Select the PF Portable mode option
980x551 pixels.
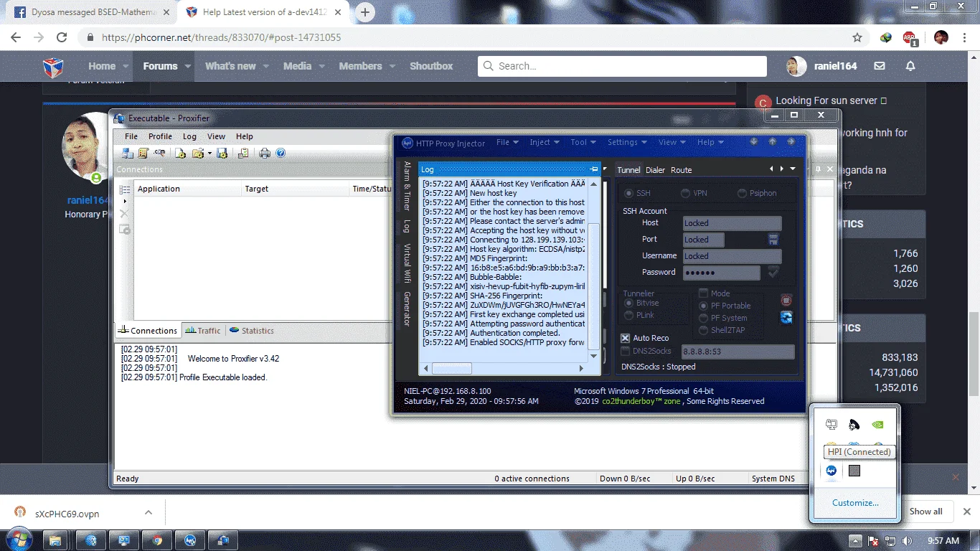pos(704,306)
